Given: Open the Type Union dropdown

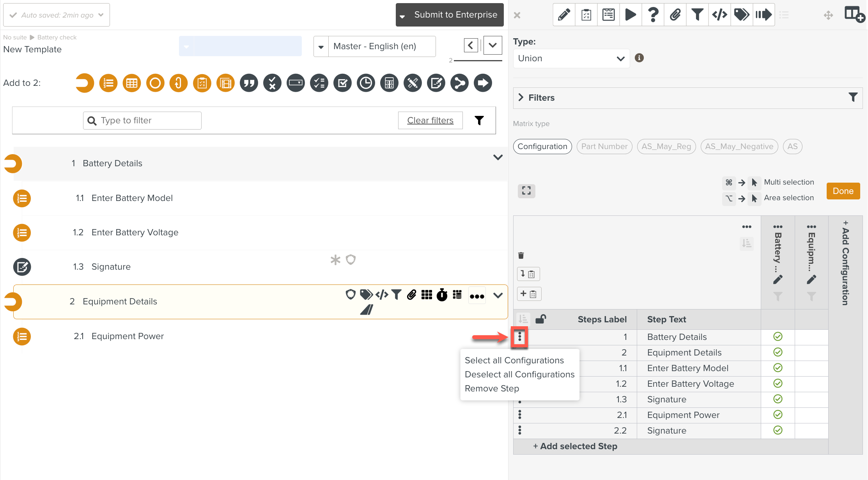Looking at the screenshot, I should pos(571,59).
